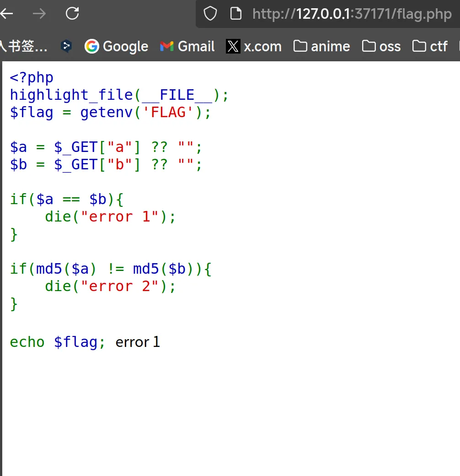Click the forward navigation arrow
The height and width of the screenshot is (476, 460).
pyautogui.click(x=39, y=14)
